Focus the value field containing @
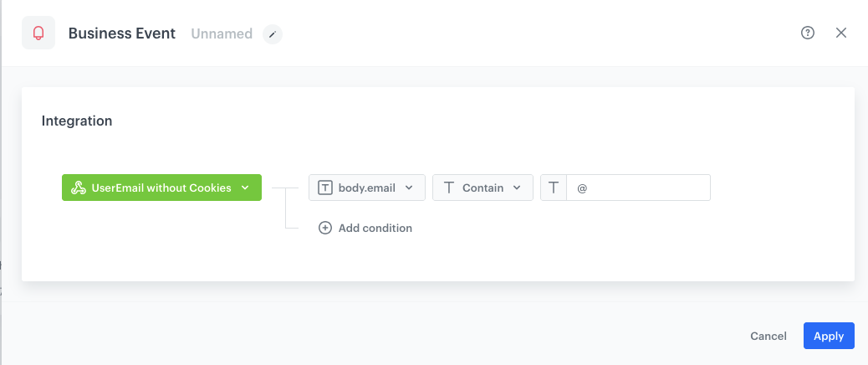Image resolution: width=868 pixels, height=365 pixels. [638, 188]
